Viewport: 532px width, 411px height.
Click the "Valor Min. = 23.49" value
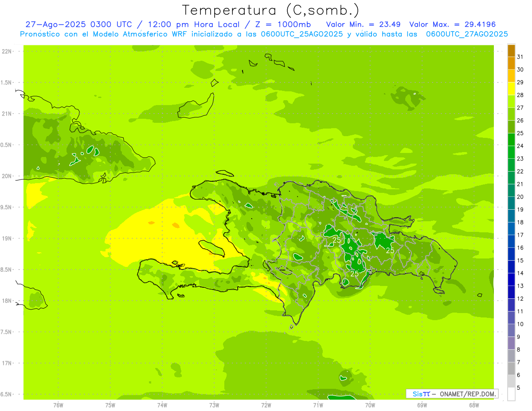tap(364, 24)
